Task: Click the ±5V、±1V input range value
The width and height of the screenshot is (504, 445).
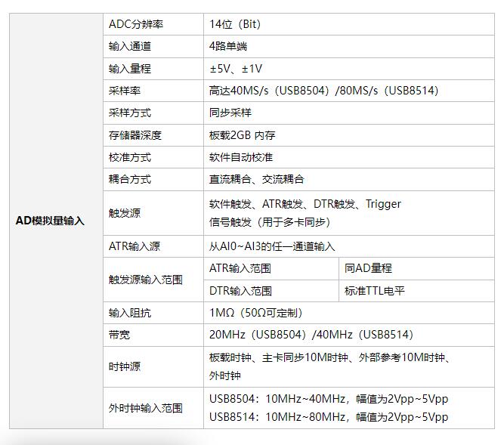Action: [236, 69]
